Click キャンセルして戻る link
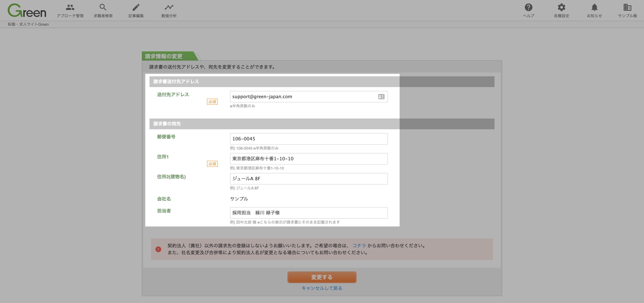This screenshot has width=644, height=303. coord(322,288)
